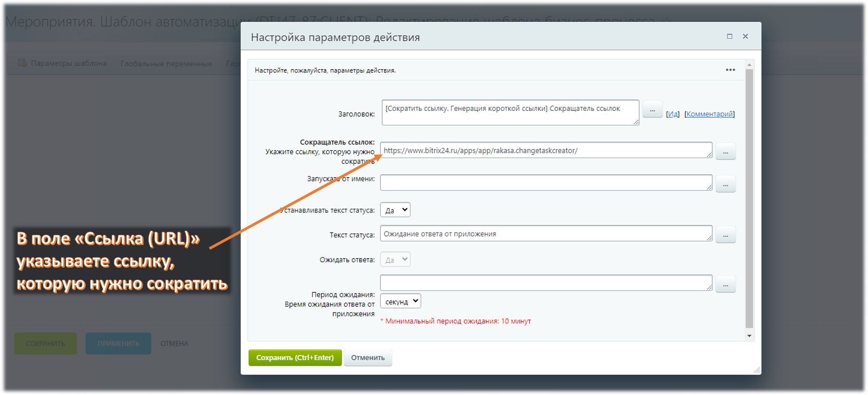Open the Комментарий link
868x395 pixels.
pos(710,114)
